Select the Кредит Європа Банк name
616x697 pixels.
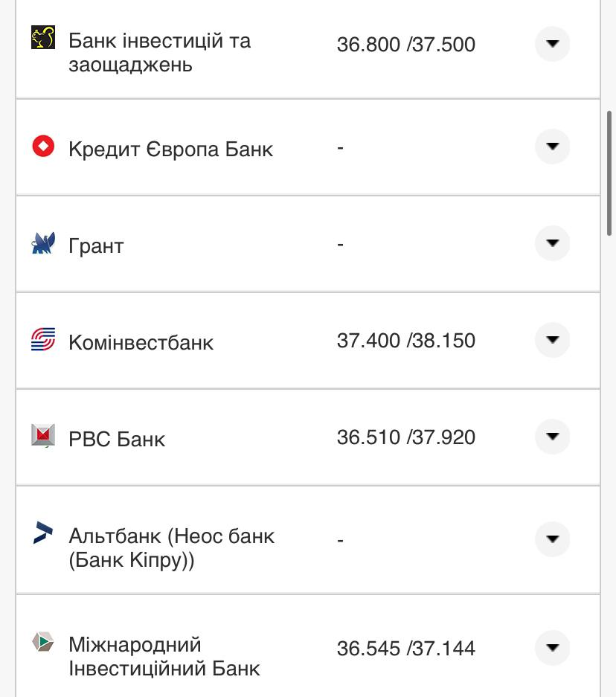(170, 149)
